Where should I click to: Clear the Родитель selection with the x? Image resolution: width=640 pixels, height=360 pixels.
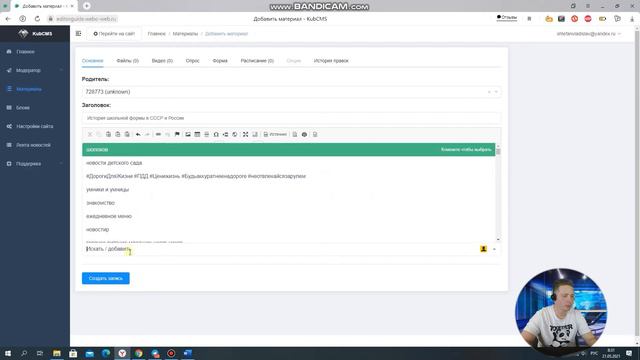pos(489,92)
